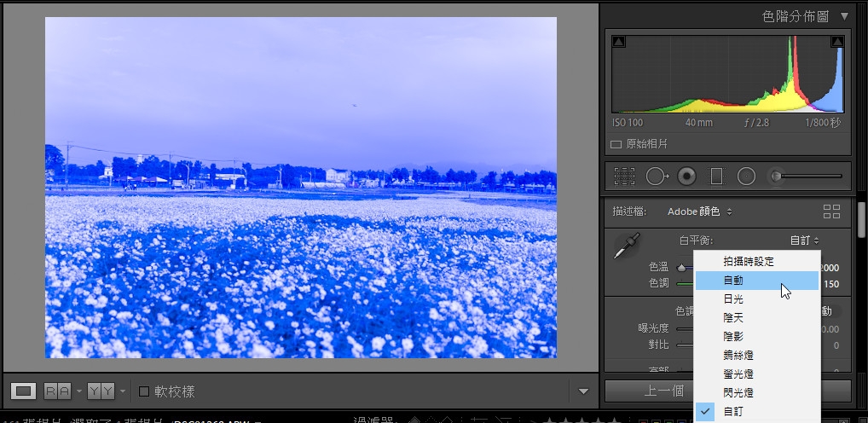Switch to the RA before/after view
Screen dimensions: 868x423
[58, 391]
